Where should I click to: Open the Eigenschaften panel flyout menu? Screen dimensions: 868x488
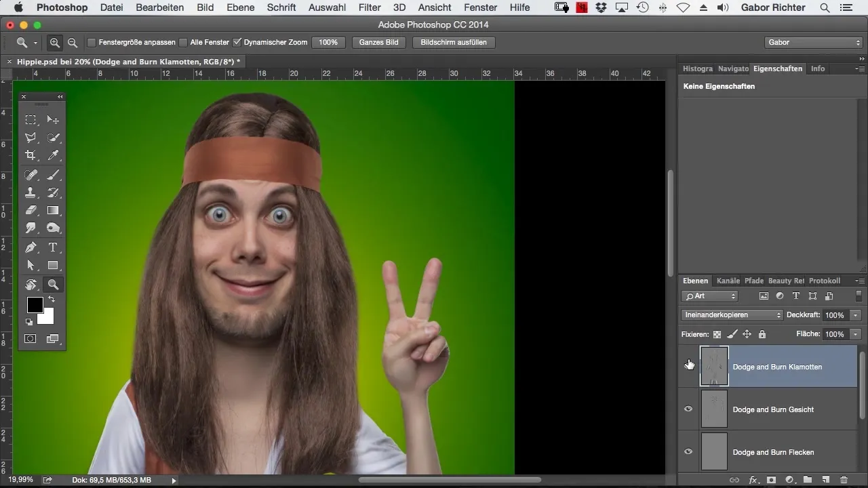pos(859,68)
